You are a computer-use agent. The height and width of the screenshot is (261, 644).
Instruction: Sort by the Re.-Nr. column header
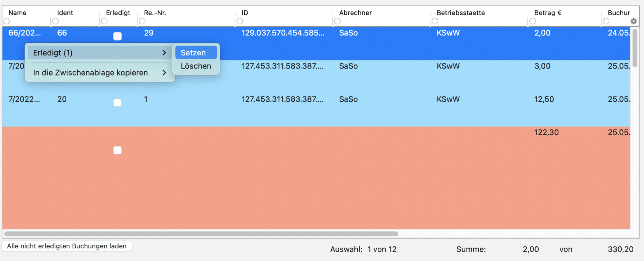(x=155, y=13)
